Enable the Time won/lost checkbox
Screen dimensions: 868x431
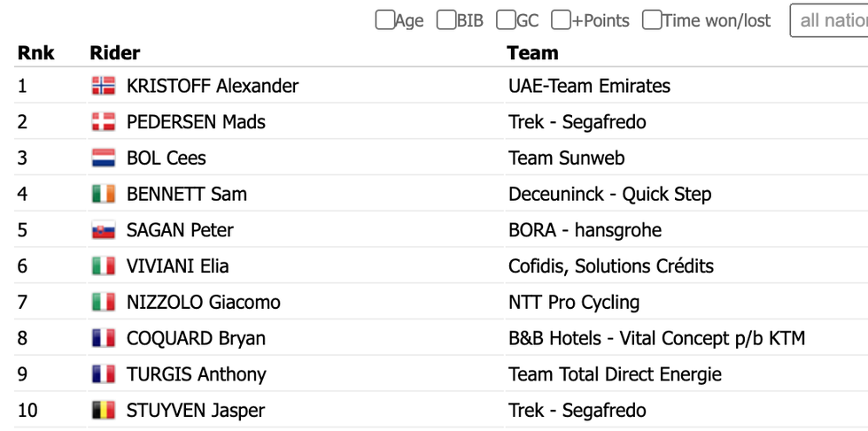[652, 20]
